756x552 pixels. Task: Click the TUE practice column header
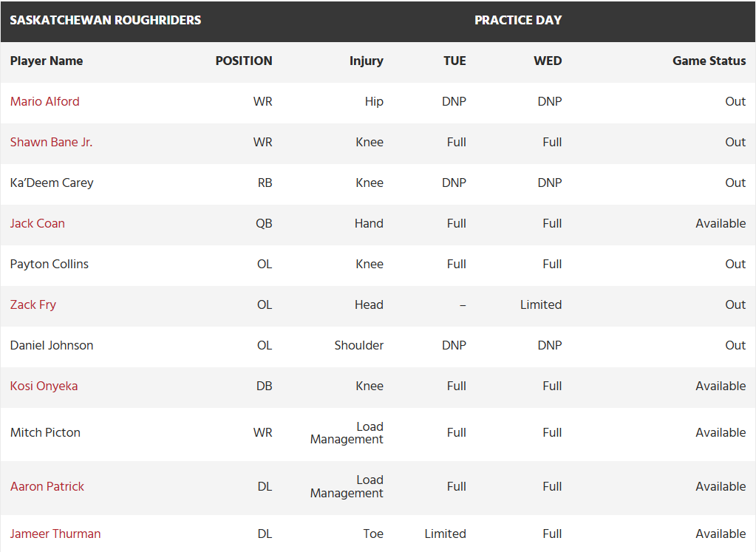454,61
